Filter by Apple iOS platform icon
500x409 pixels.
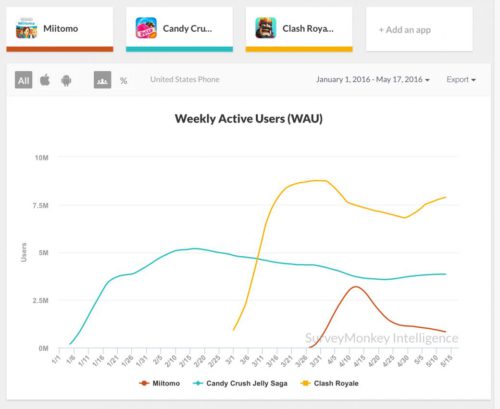click(45, 80)
